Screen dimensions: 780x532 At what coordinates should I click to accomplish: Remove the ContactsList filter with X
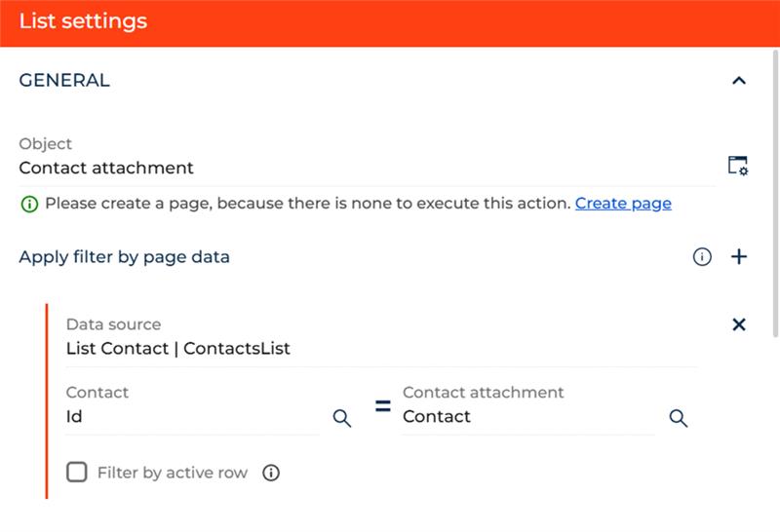738,324
